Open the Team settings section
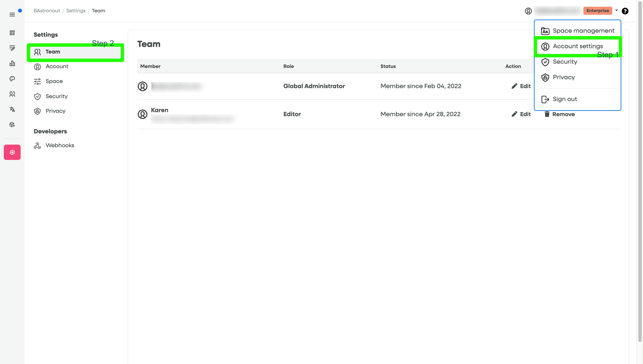 [53, 52]
